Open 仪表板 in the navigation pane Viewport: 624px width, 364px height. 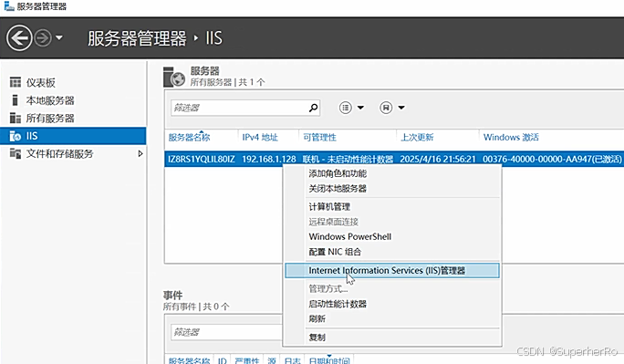pos(40,83)
